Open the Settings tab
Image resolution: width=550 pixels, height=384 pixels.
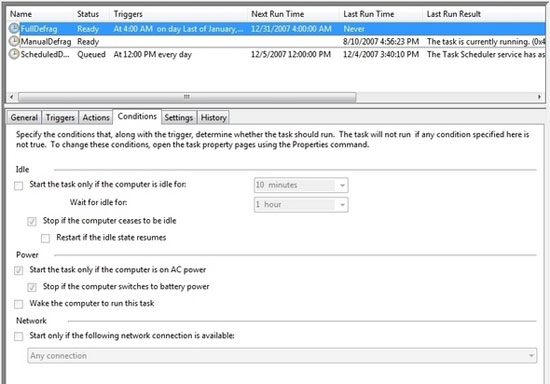179,117
